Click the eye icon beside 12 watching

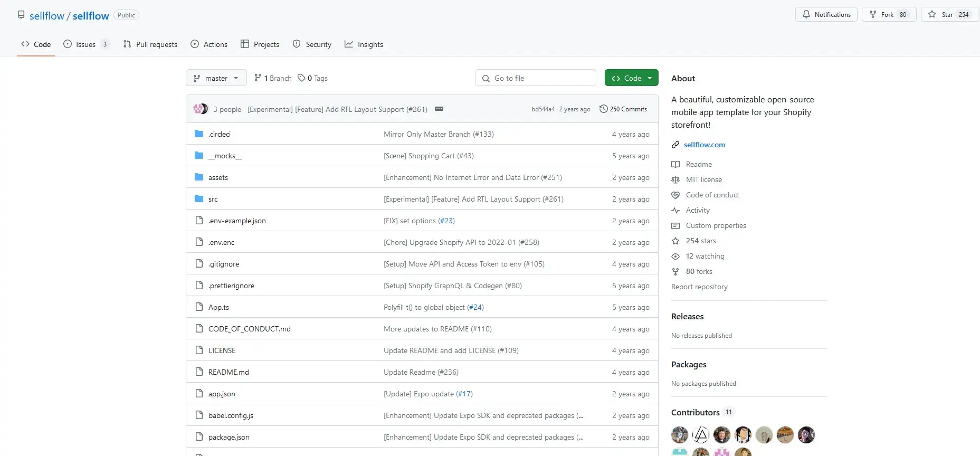675,256
